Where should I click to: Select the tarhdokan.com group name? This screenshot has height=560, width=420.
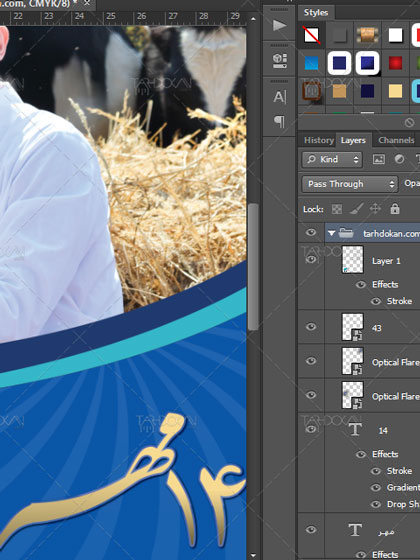(391, 234)
